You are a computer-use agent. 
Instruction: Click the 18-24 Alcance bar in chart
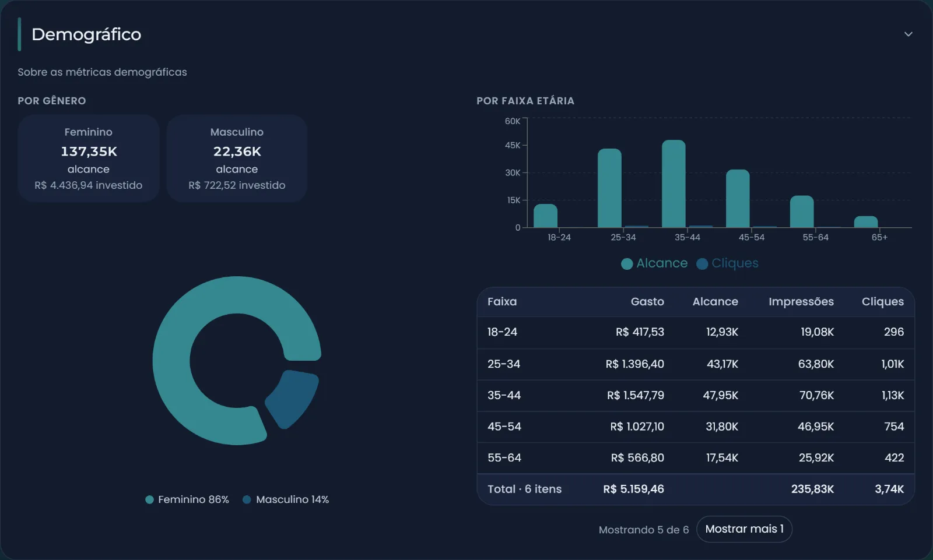point(546,216)
